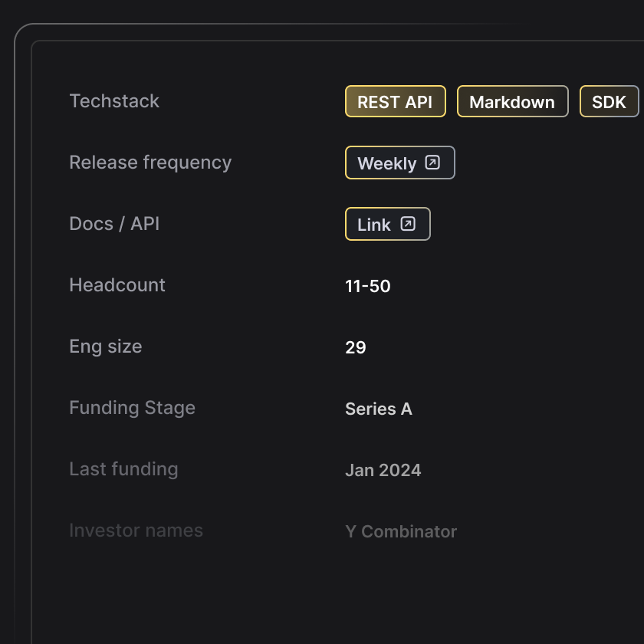Click the external link icon beside Weekly
Viewport: 644px width, 644px height.
pyautogui.click(x=433, y=163)
